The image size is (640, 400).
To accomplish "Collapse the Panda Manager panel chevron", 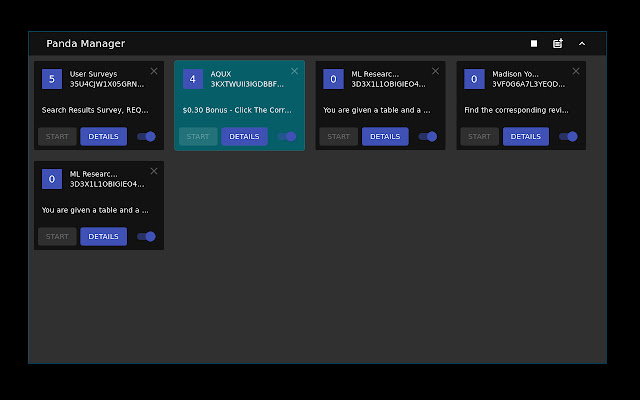I will coord(582,44).
